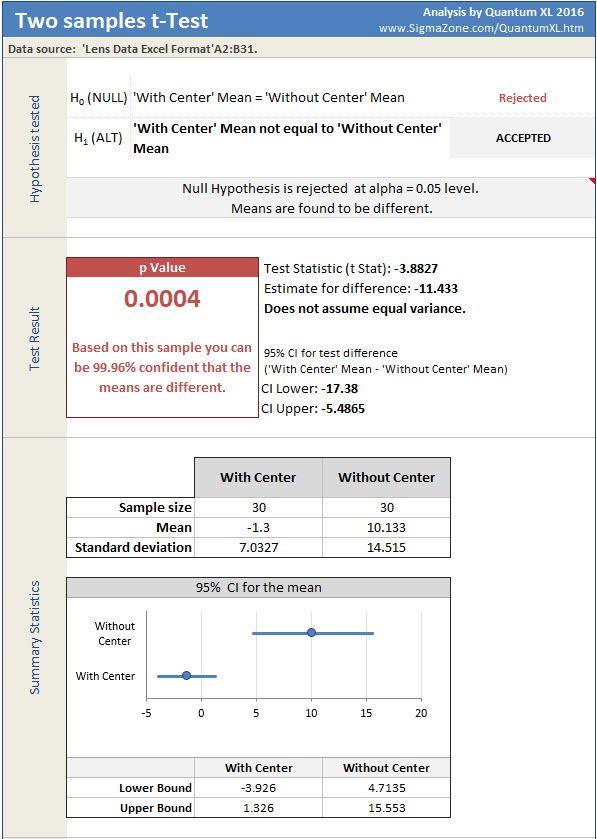Click the chart x-axis tick label 20
This screenshot has height=839, width=597.
(422, 713)
